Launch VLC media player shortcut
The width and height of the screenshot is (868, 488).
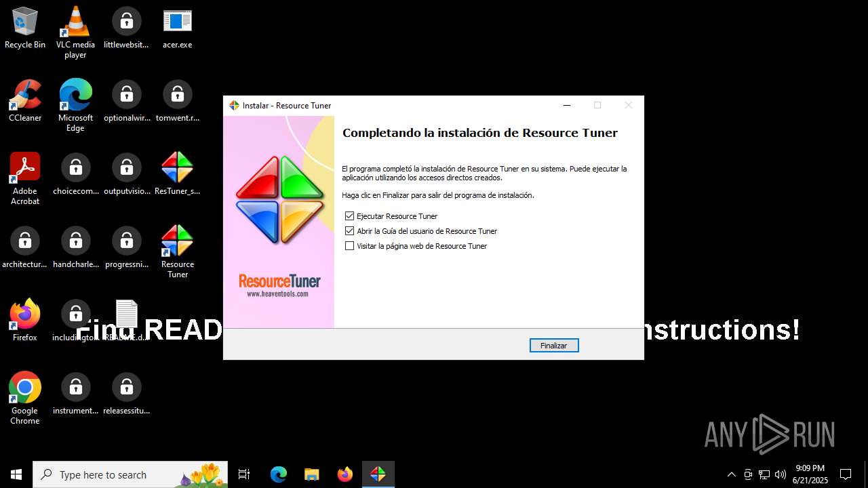point(75,33)
